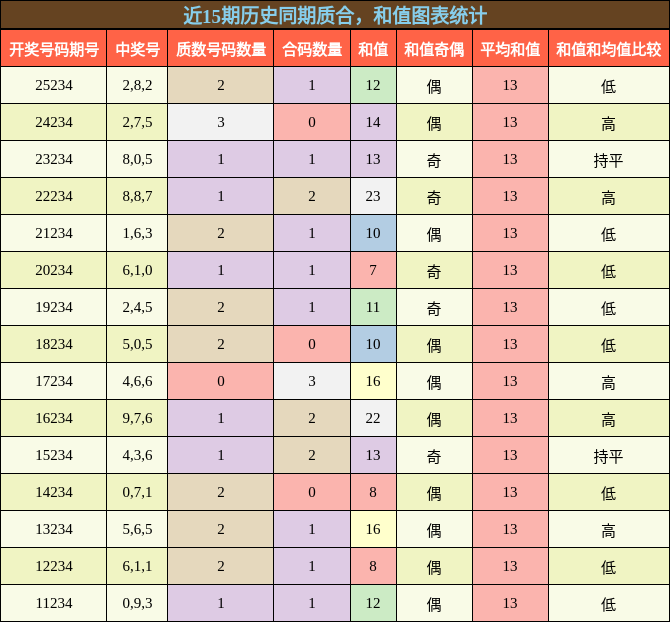Select winning number 4,3,6

(137, 455)
